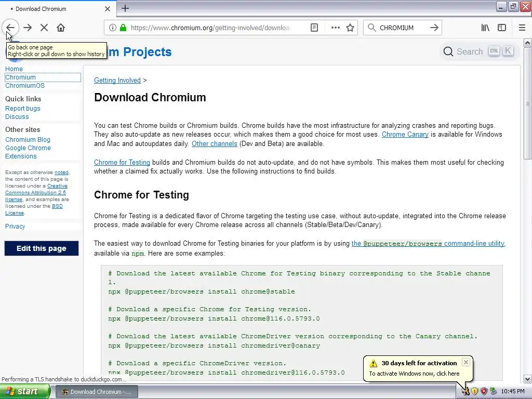The height and width of the screenshot is (399, 532).
Task: Click the 'npx @puppeteer/browsers install chrome@stable' line
Action: pyautogui.click(x=202, y=291)
